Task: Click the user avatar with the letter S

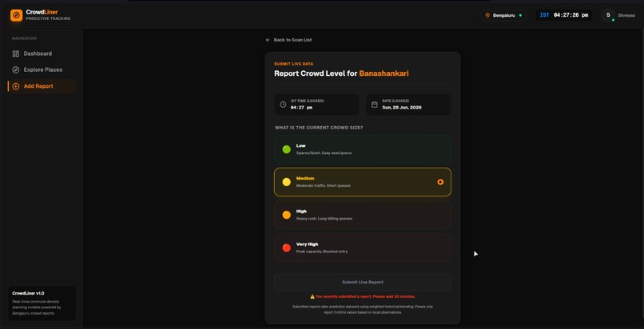Action: pos(608,15)
